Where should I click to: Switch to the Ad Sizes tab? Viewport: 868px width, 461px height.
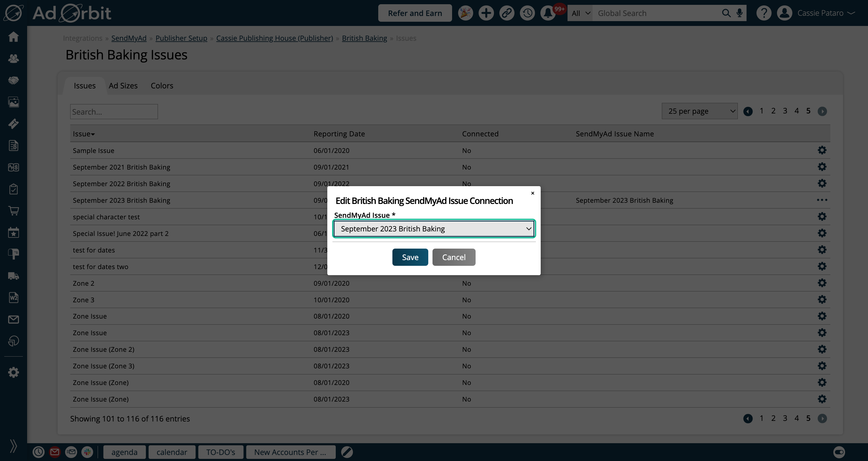(123, 86)
